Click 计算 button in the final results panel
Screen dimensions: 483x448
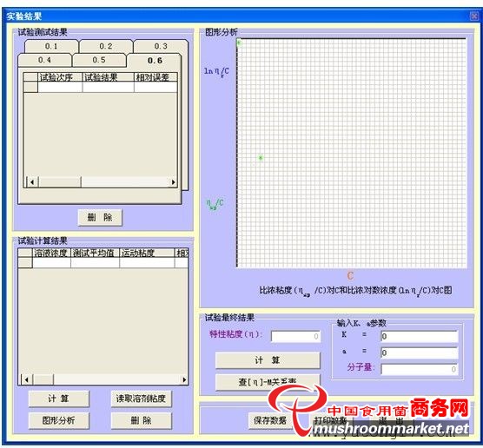[268, 360]
